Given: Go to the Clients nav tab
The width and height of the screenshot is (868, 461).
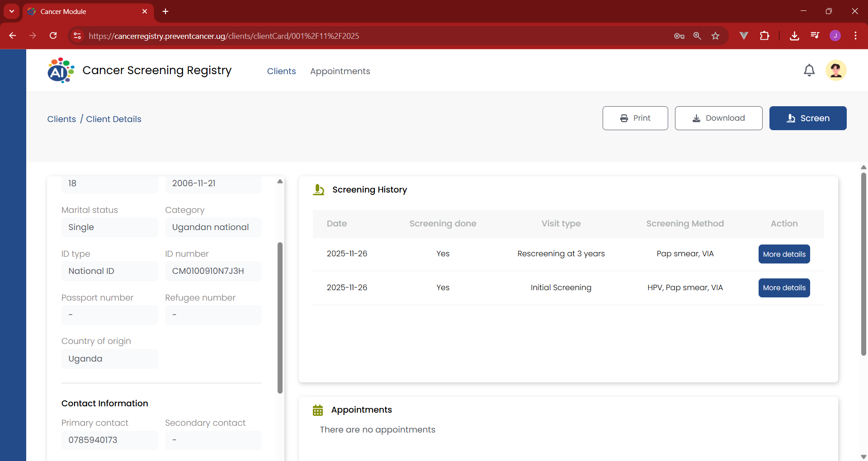Looking at the screenshot, I should tap(281, 71).
